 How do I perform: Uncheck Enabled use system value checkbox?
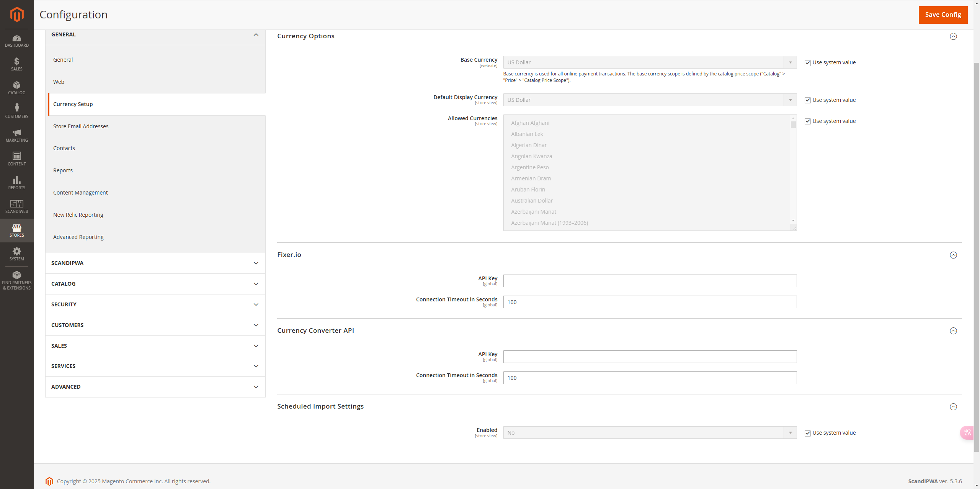808,433
